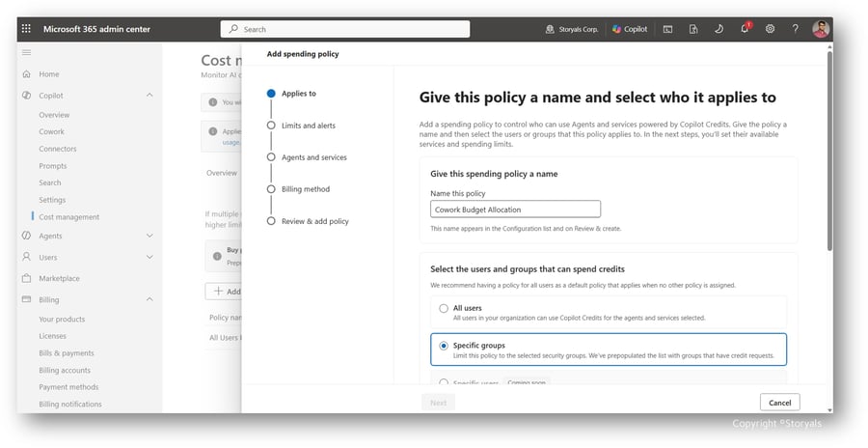Open Settings under Copilot in sidebar

[52, 200]
